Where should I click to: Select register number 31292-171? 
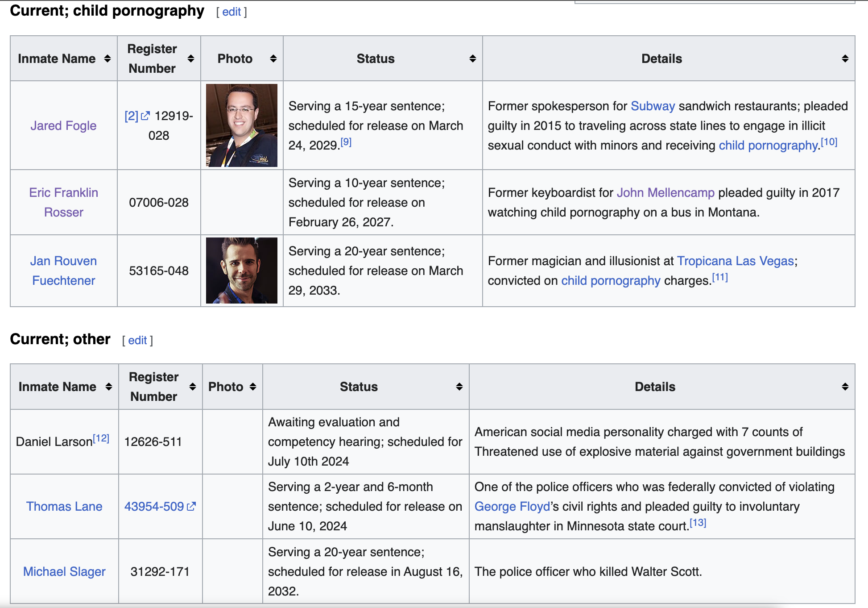160,571
